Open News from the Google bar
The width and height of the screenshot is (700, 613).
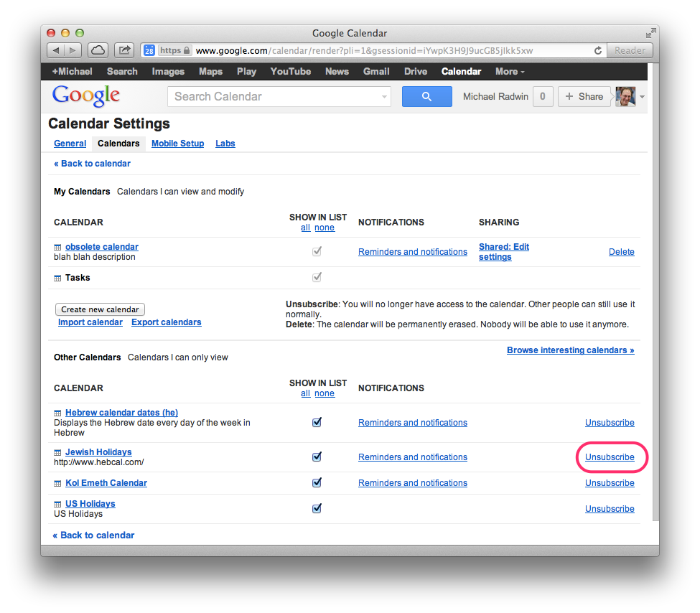tap(337, 72)
